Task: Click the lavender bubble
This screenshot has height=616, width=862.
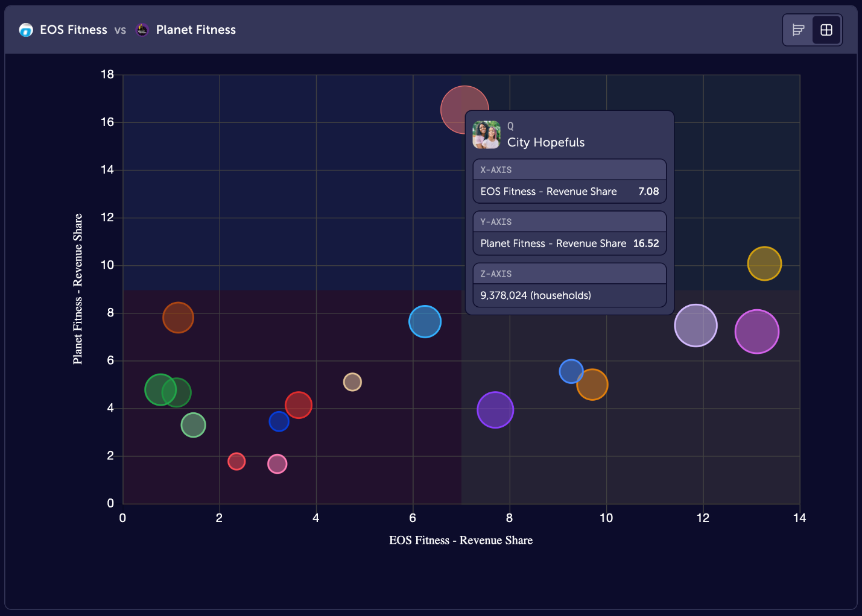Action: (696, 325)
